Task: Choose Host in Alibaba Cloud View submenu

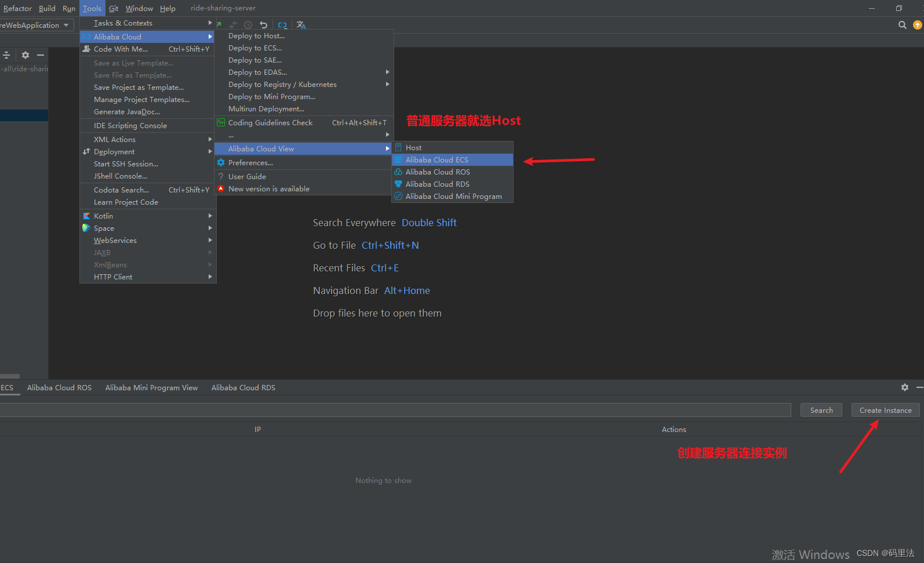Action: pyautogui.click(x=453, y=148)
